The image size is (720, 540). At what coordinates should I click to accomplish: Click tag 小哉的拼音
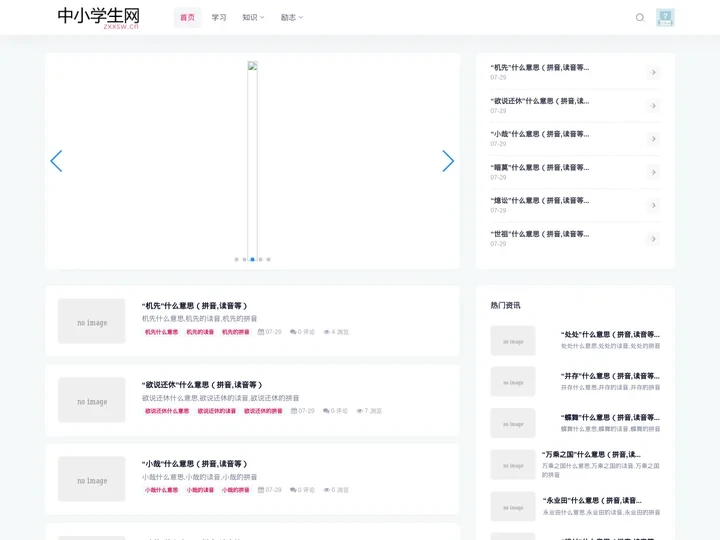coord(236,490)
